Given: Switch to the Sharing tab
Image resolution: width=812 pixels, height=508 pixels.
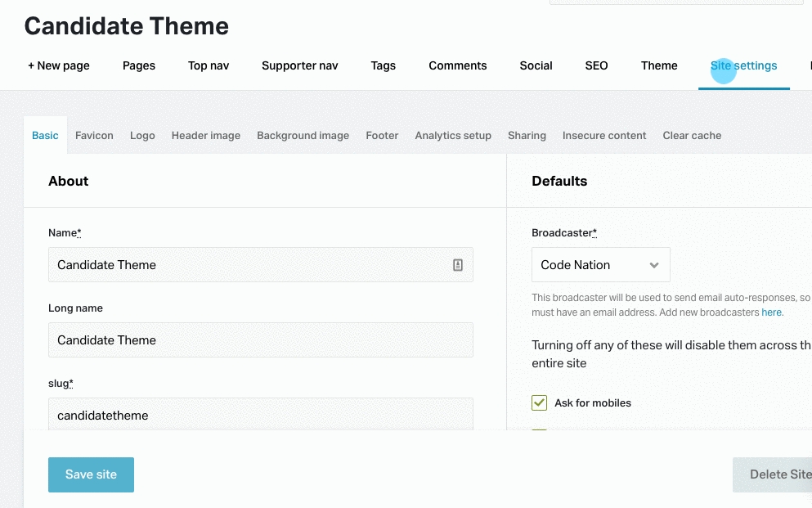Looking at the screenshot, I should tap(527, 136).
